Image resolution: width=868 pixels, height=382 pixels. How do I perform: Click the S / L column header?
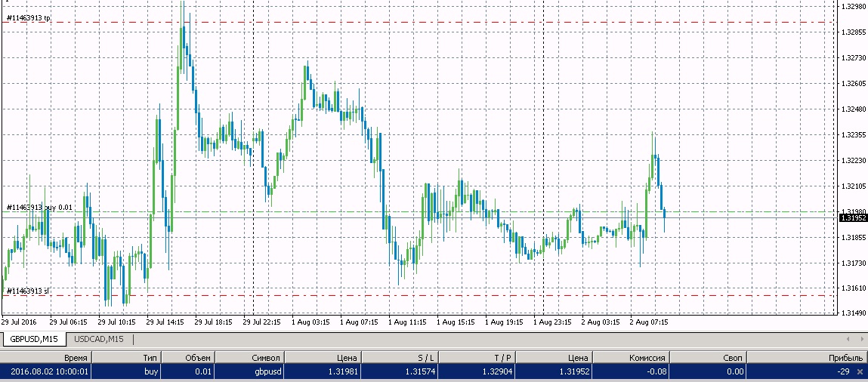click(400, 358)
